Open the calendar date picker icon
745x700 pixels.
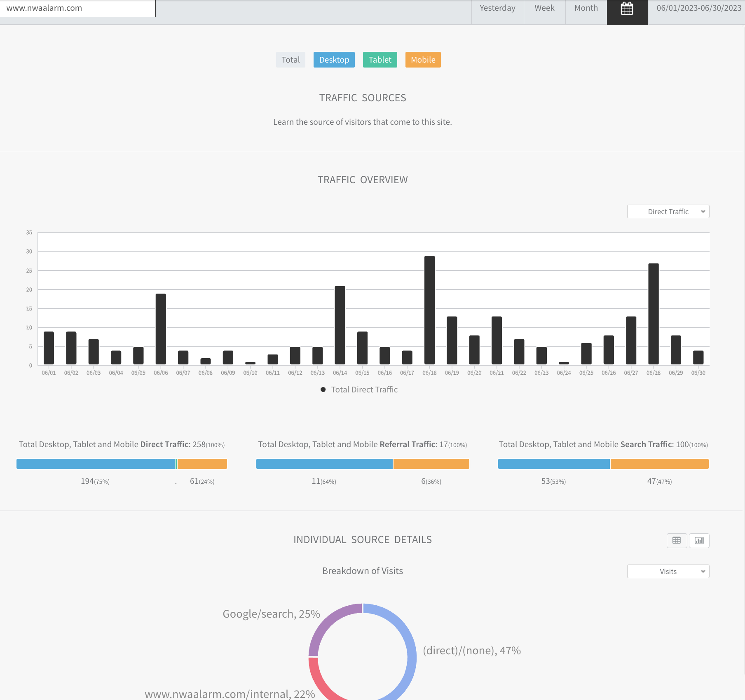(x=627, y=8)
